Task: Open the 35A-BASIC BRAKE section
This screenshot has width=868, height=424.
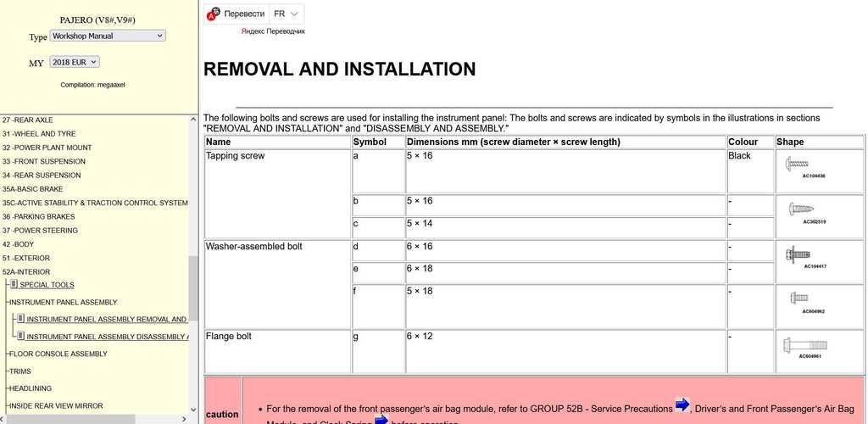Action: 33,189
